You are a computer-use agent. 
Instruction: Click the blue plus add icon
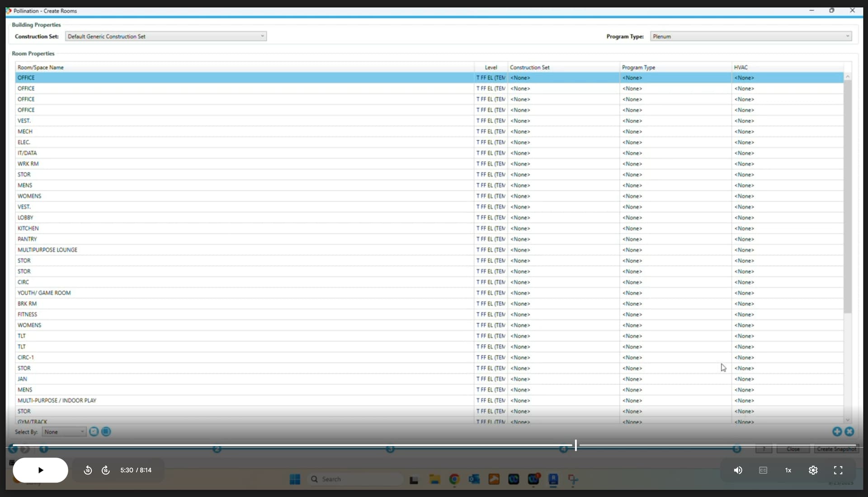(x=837, y=431)
